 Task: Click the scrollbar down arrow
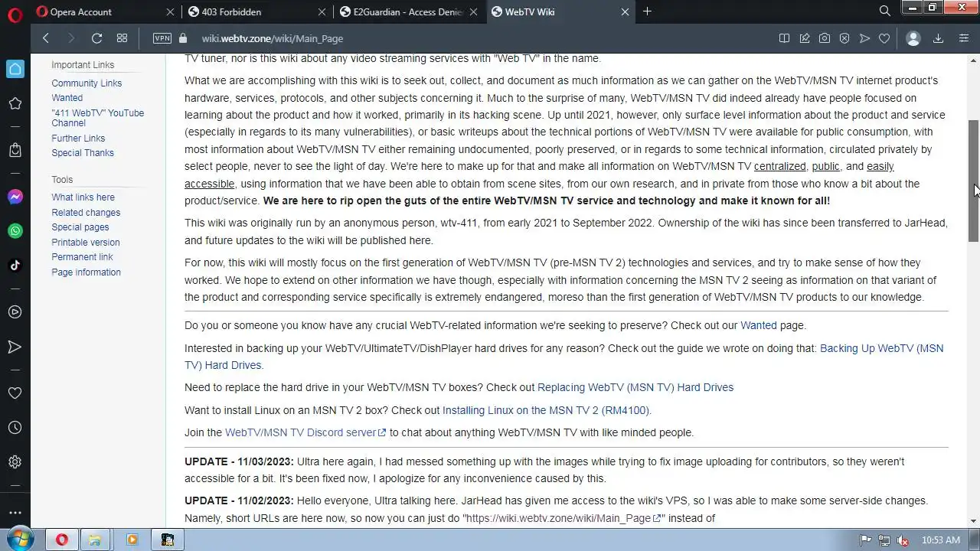point(974,521)
